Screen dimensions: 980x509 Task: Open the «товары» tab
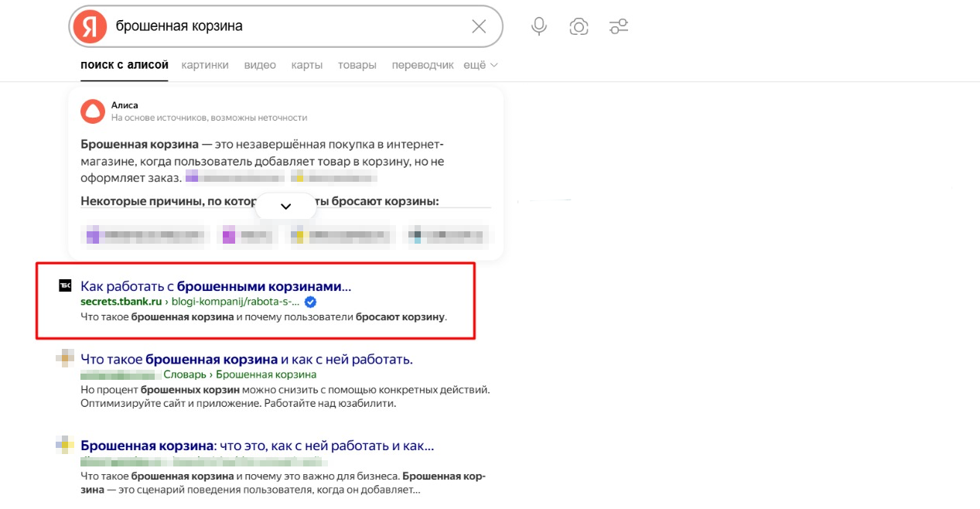[357, 65]
